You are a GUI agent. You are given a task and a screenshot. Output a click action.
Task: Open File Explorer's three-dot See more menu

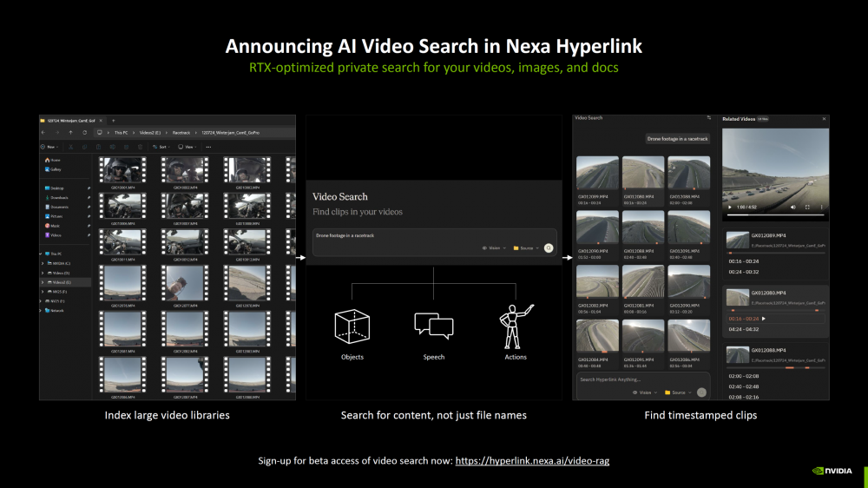(x=208, y=147)
